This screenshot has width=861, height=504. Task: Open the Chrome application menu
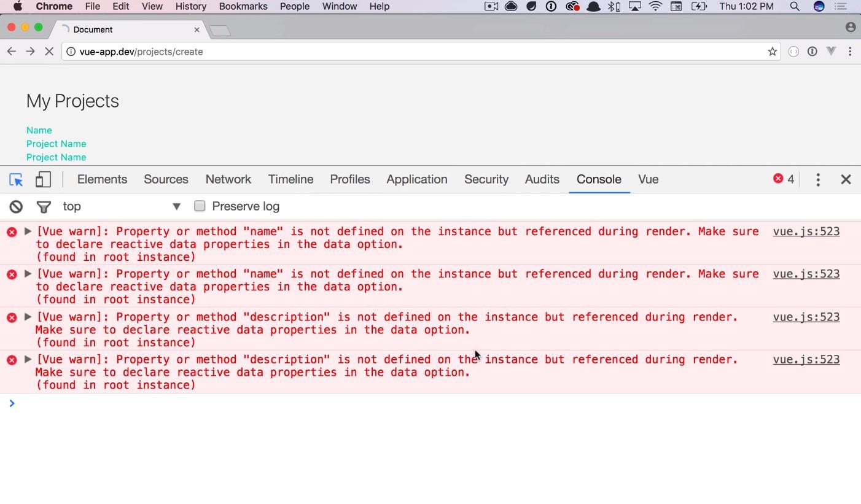coord(54,6)
